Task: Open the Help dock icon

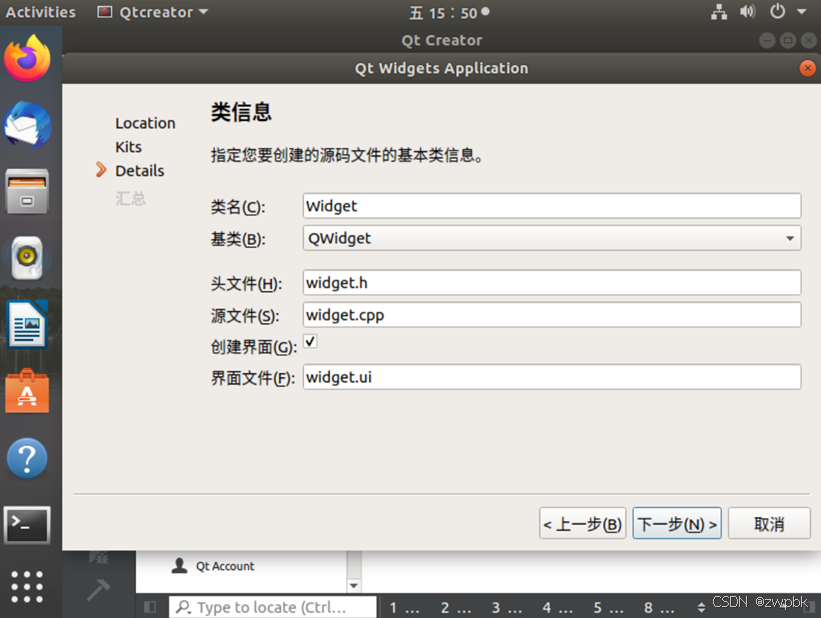Action: [x=27, y=458]
